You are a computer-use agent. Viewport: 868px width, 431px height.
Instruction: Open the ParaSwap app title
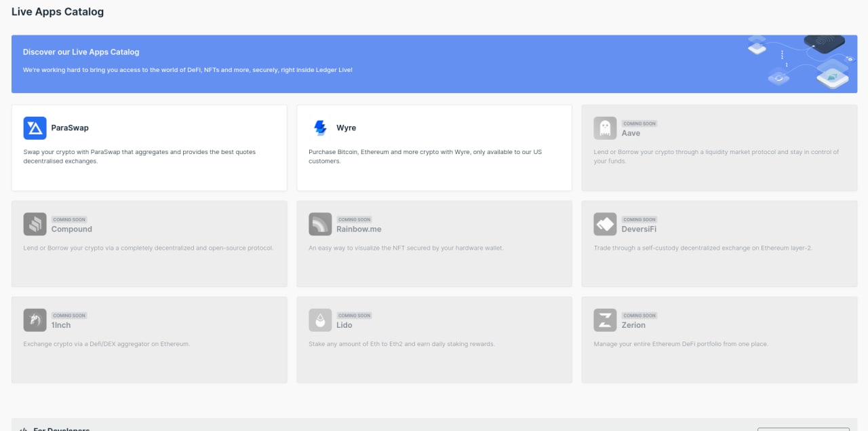pos(70,128)
